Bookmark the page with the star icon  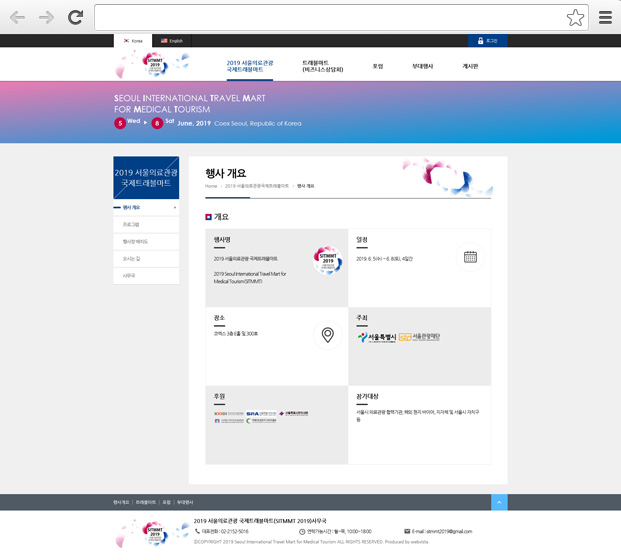click(x=575, y=18)
